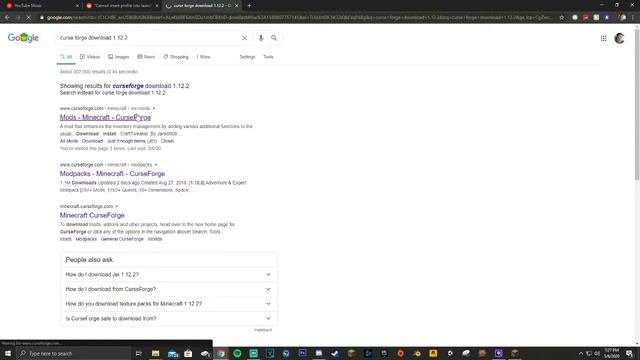The height and width of the screenshot is (360, 640).
Task: Open the volume icon in the system tray
Action: pos(597,353)
